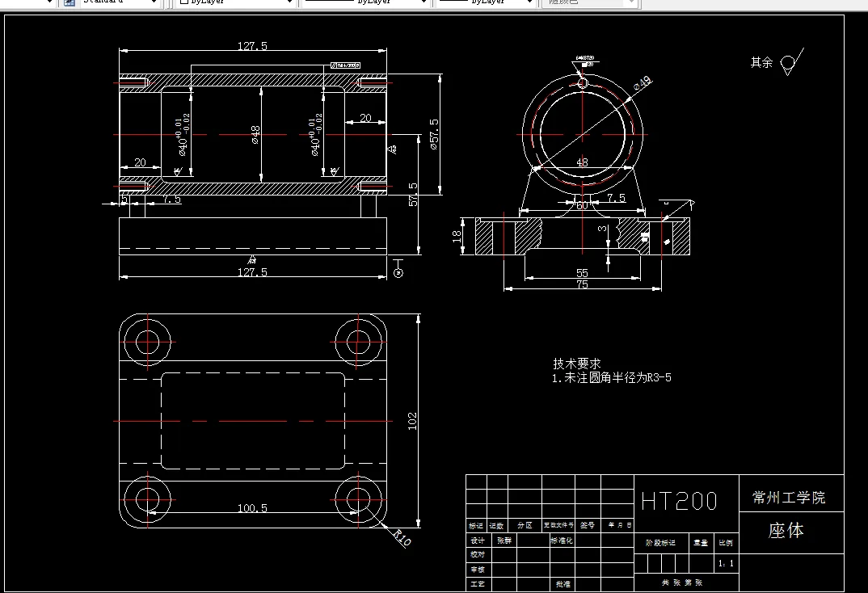The image size is (868, 593).
Task: Select the 100.5 dimension in bottom view
Action: click(253, 508)
